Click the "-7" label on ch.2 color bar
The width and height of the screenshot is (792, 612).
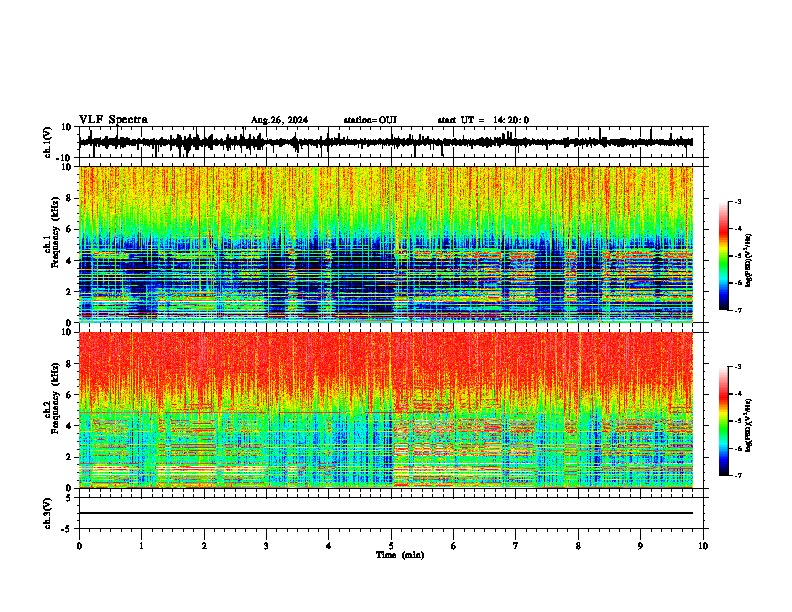click(738, 476)
